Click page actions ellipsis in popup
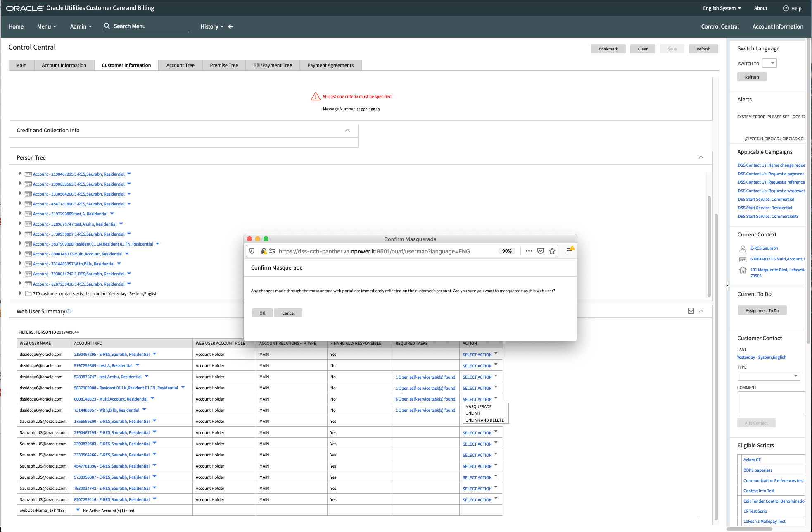This screenshot has width=812, height=532. tap(529, 251)
